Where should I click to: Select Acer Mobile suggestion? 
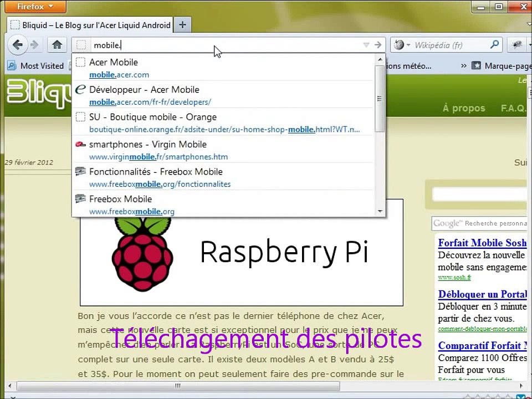(223, 68)
